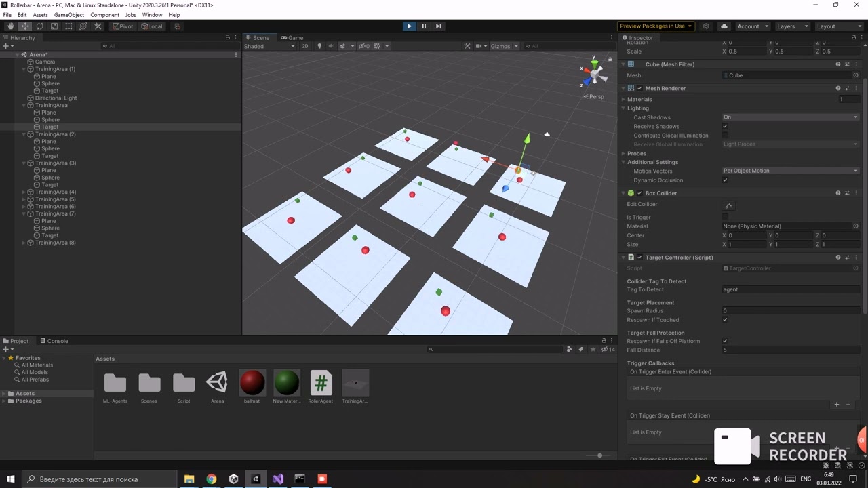Toggle Pivot handle position button

point(123,26)
